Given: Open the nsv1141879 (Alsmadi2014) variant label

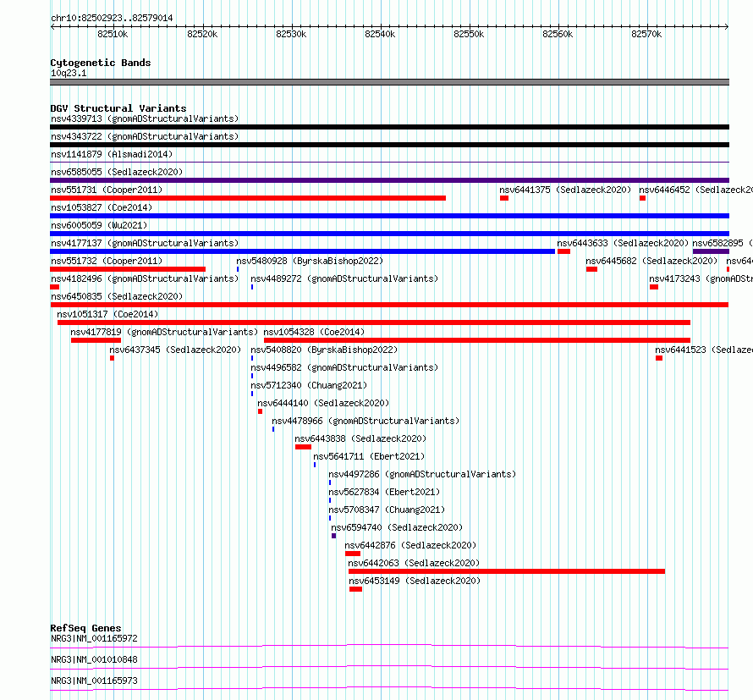Looking at the screenshot, I should pos(112,154).
